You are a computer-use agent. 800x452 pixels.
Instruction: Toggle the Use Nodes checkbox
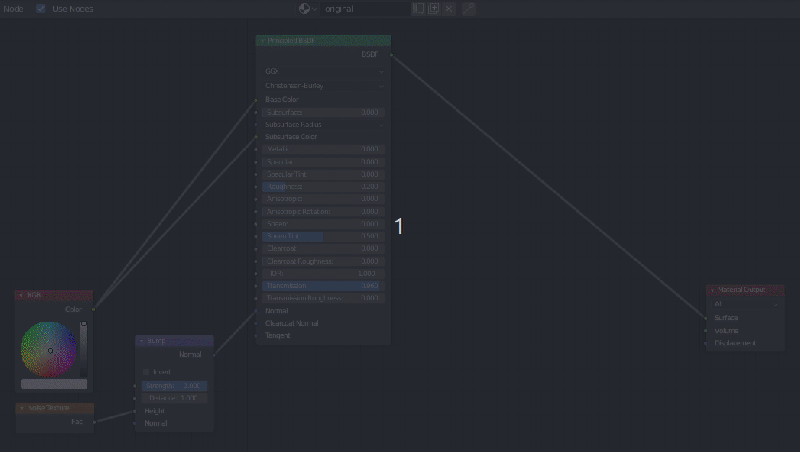tap(41, 9)
